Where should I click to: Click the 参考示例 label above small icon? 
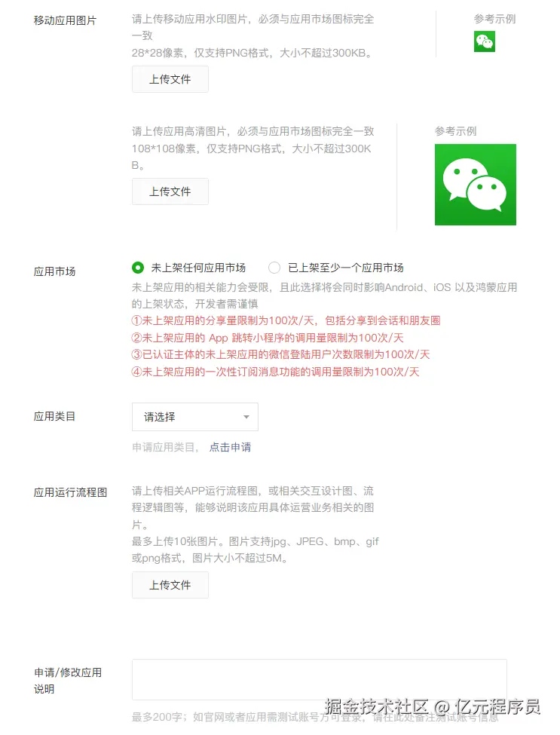pos(495,19)
